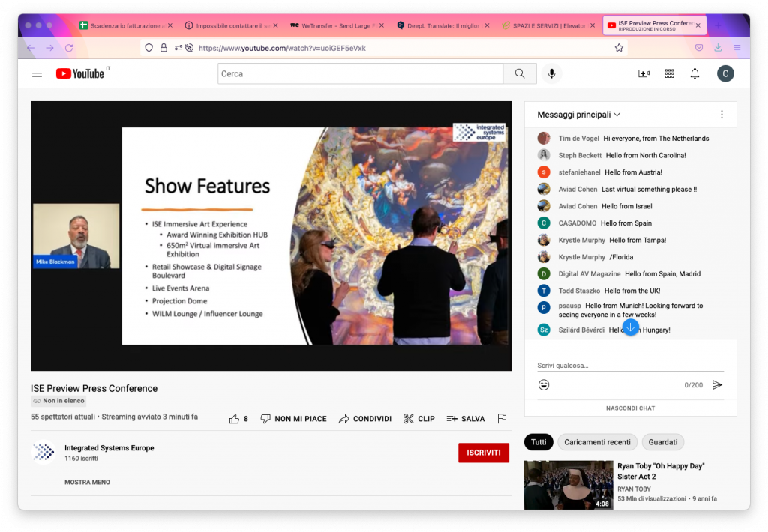The width and height of the screenshot is (768, 532).
Task: Open the account avatar "C"
Action: coord(725,73)
